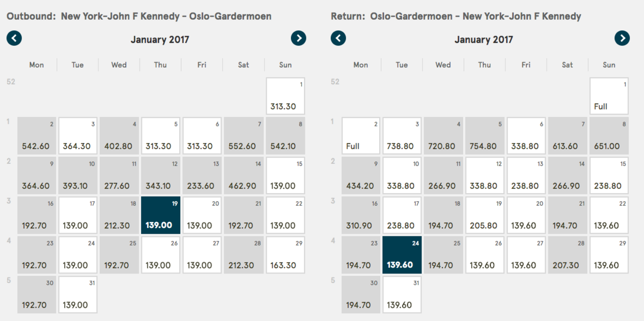Select return January 28 fare 207.30

point(568,255)
